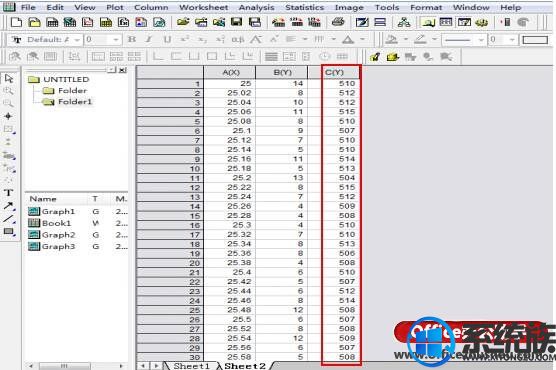Switch to the Sheet2 tab
Image resolution: width=556 pixels, height=370 pixels.
[245, 366]
